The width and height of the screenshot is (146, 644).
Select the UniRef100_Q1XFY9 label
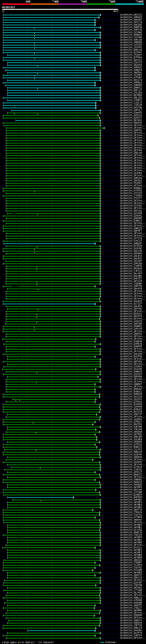131,633
